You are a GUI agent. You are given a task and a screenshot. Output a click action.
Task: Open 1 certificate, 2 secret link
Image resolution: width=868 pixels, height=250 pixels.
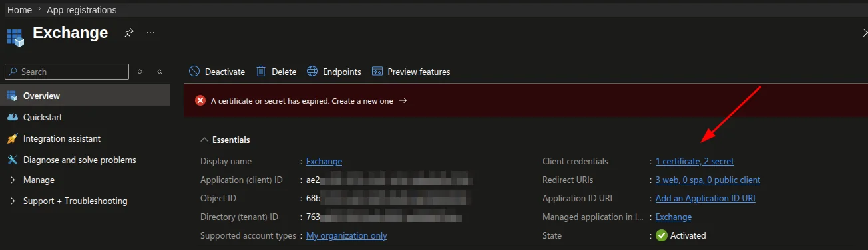(694, 161)
